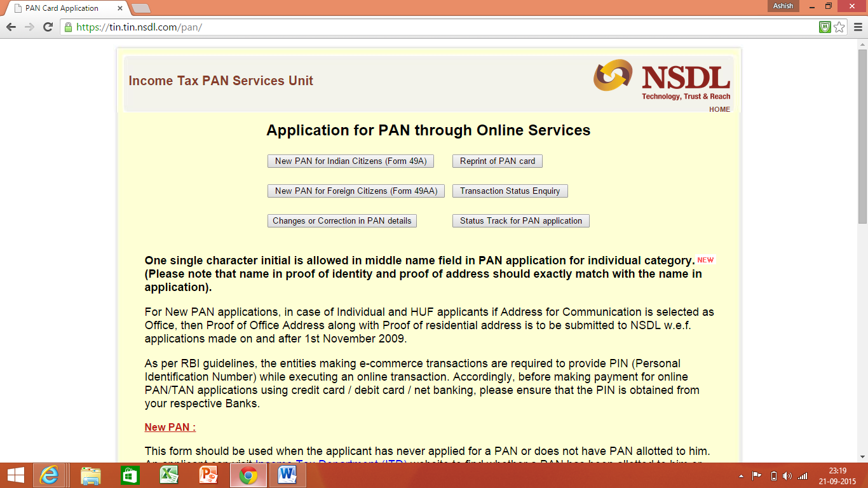Click the browser forward arrow
The width and height of the screenshot is (868, 488).
[29, 27]
